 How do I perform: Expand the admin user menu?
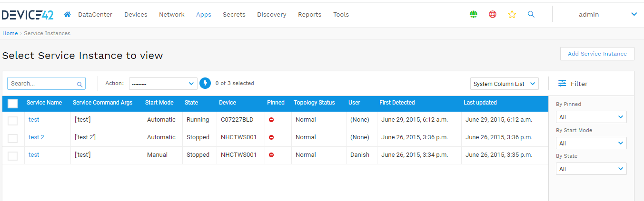(634, 14)
